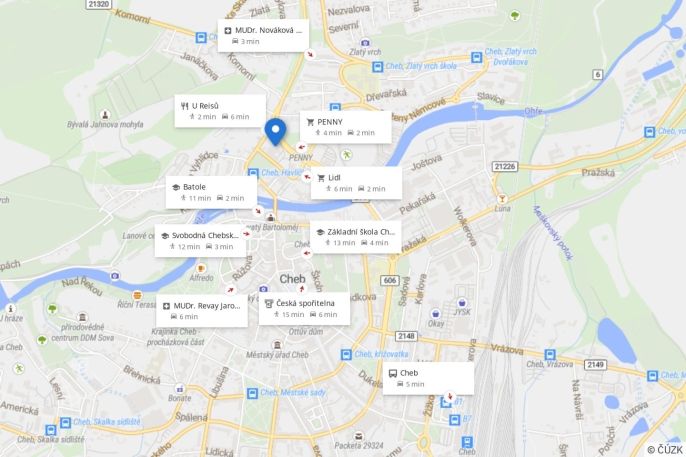Select the MUDr. Revay Jaro doctor card
The image size is (686, 457).
click(x=202, y=311)
